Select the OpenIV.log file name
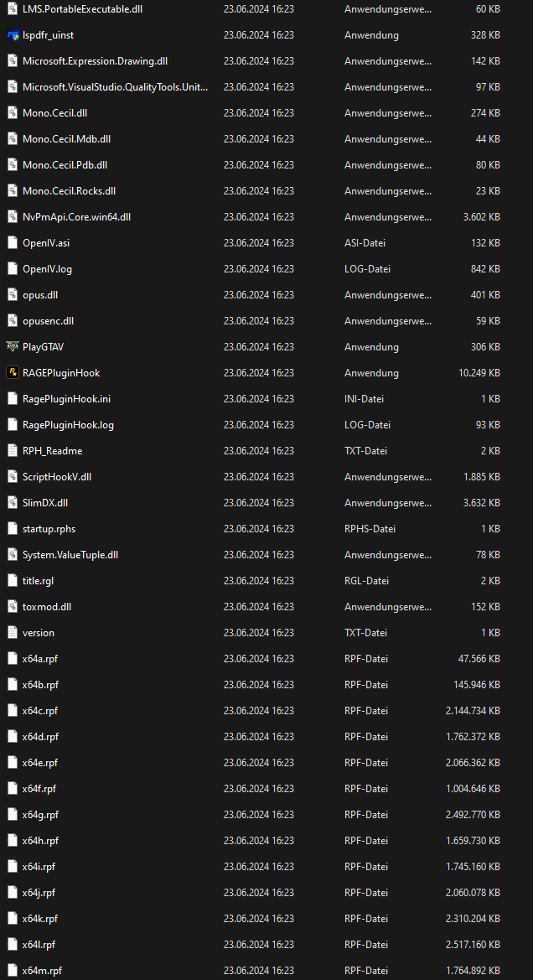The width and height of the screenshot is (533, 980). 47,269
